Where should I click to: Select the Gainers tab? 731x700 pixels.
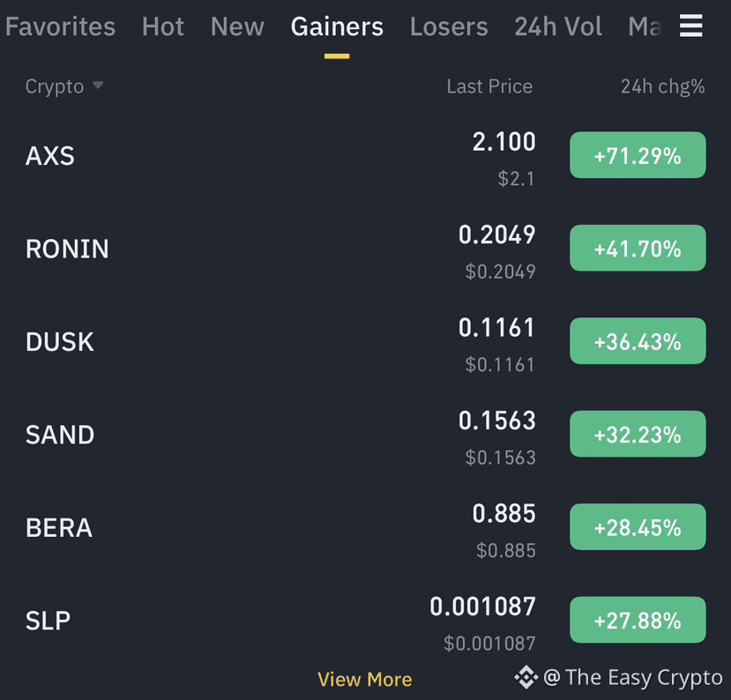click(337, 26)
